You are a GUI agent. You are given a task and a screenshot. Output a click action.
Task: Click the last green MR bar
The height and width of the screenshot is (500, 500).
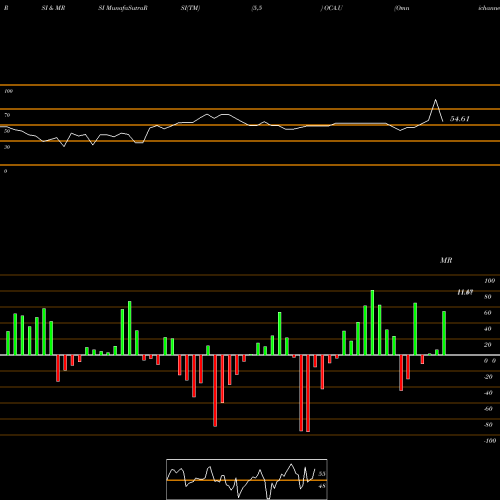tap(444, 333)
